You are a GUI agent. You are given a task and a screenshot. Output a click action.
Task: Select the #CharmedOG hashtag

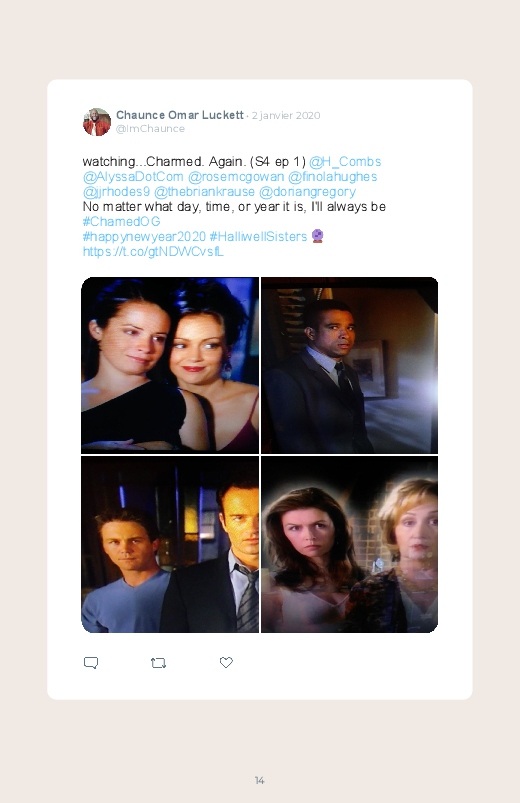point(121,221)
